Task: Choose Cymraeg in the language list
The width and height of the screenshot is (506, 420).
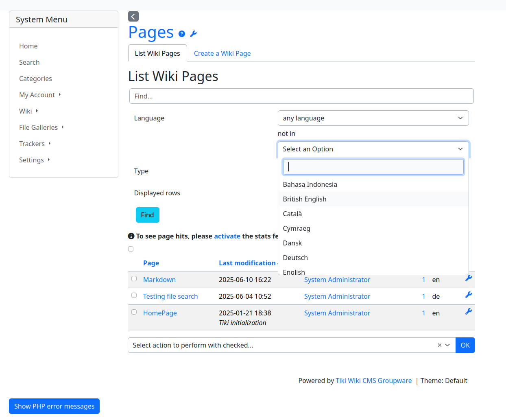Action: pos(373,228)
